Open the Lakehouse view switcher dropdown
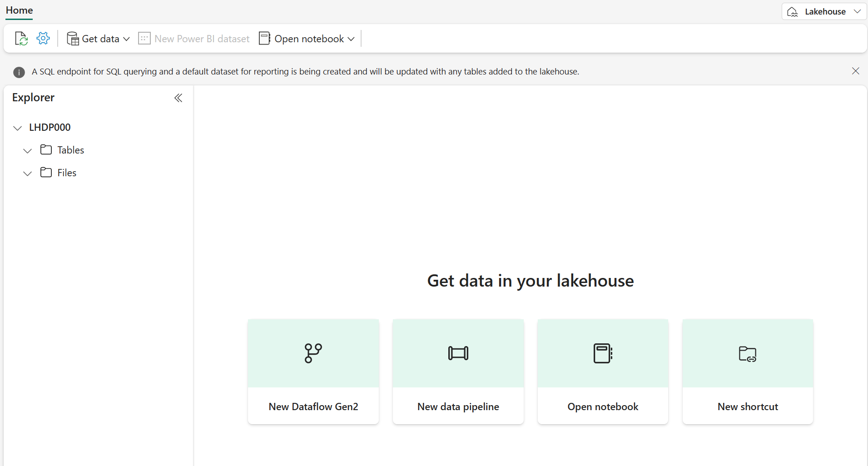The height and width of the screenshot is (466, 868). click(858, 11)
